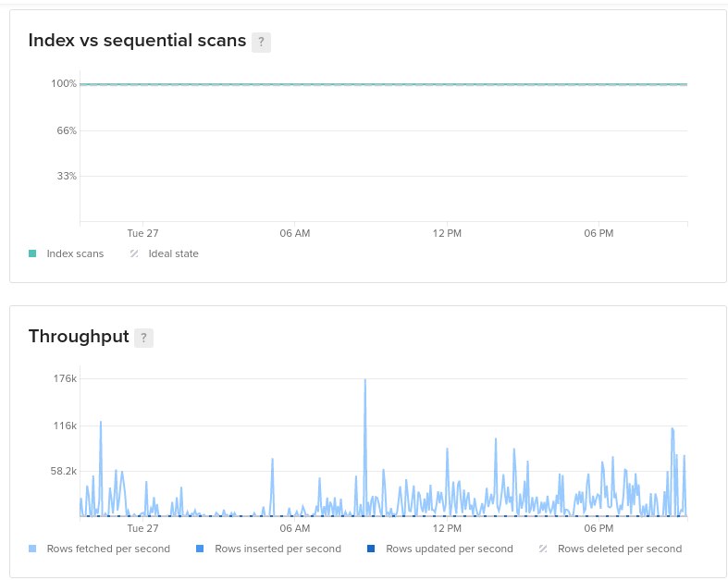This screenshot has height=580, width=728.
Task: Click 12 PM on scans chart axis
Action: [x=447, y=233]
